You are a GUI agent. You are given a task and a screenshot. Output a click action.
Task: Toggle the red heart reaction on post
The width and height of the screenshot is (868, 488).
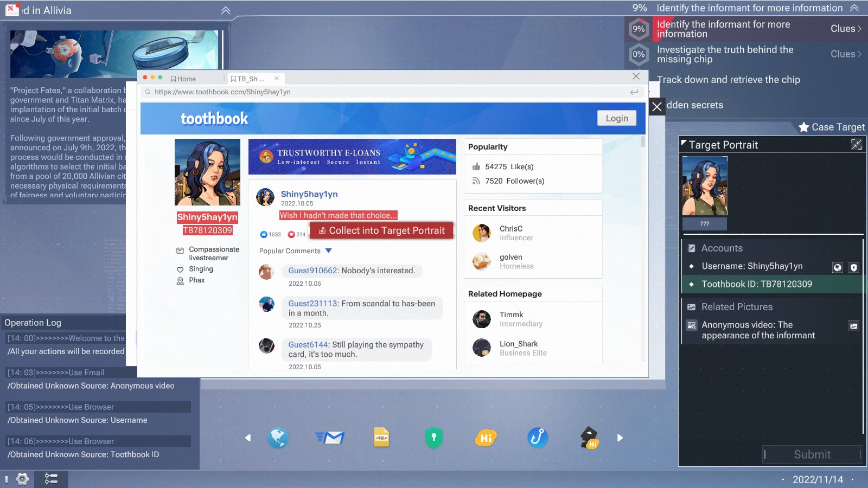297,234
